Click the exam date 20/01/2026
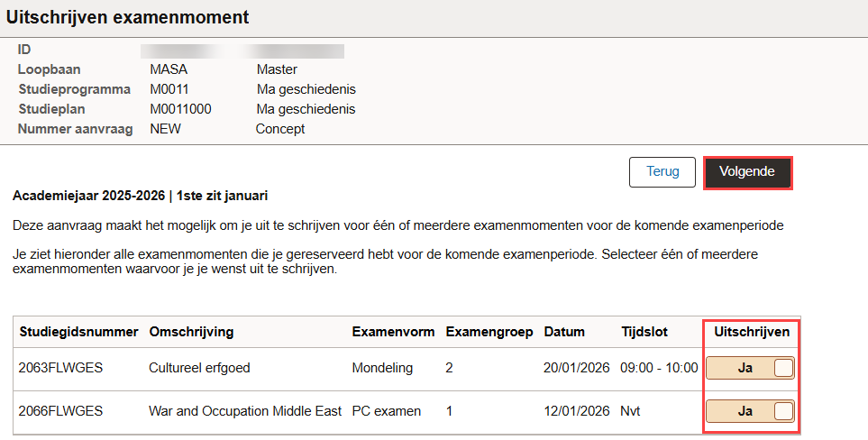Screen dimensions: 868x440 (577, 368)
